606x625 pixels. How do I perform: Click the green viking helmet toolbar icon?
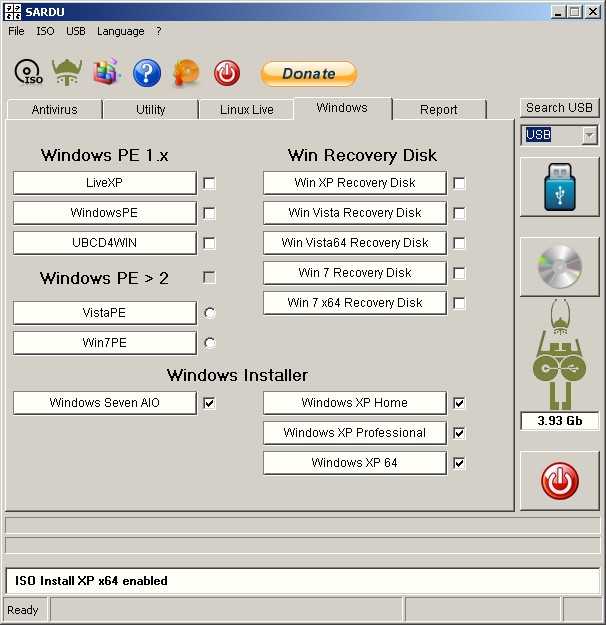click(67, 72)
